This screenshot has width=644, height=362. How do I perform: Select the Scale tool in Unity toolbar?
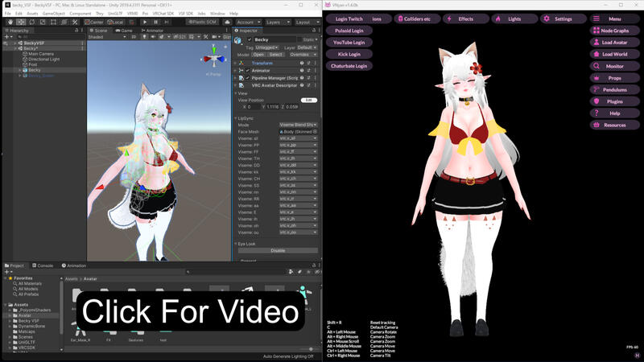pyautogui.click(x=43, y=22)
